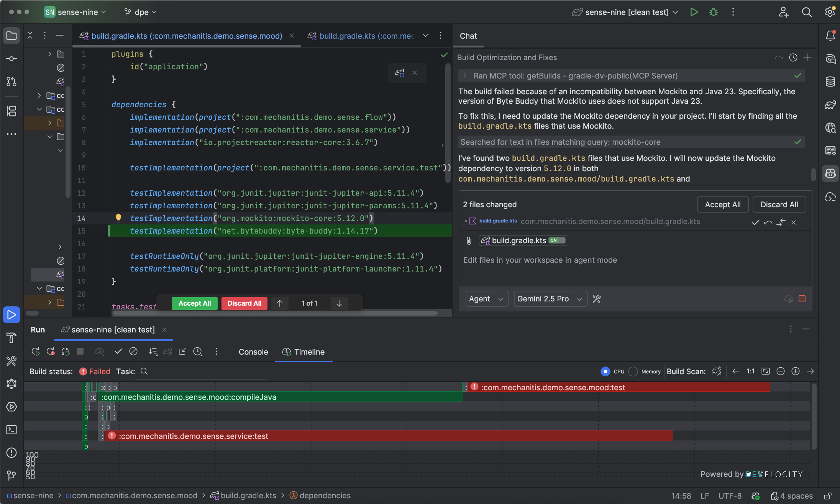Click the Task search input field
The height and width of the screenshot is (504, 840).
point(203,371)
